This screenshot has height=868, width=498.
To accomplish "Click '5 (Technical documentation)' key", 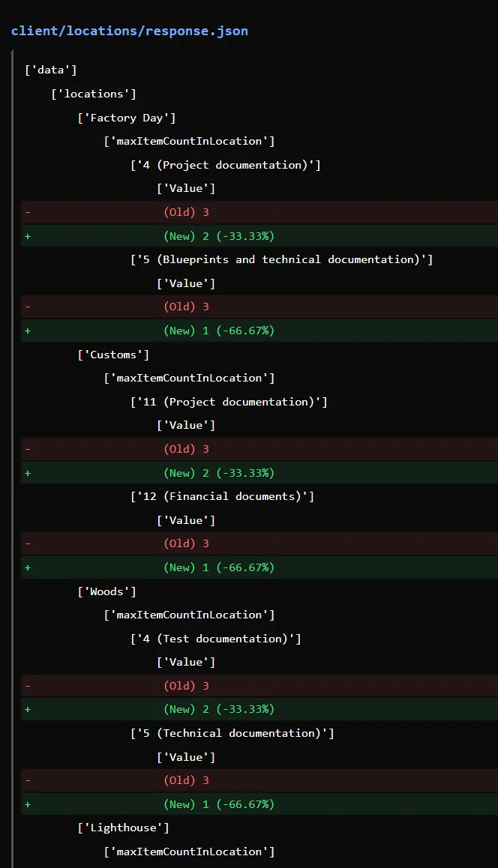I will pos(232,733).
